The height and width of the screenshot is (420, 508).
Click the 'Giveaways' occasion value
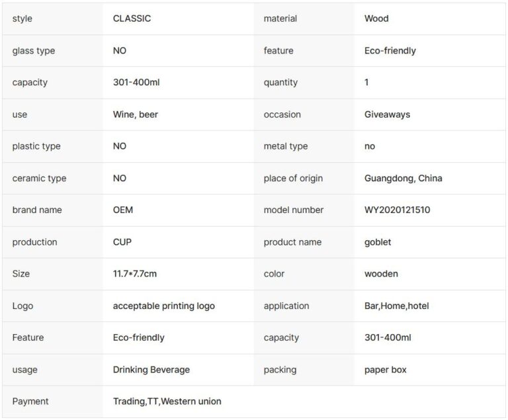(x=387, y=114)
